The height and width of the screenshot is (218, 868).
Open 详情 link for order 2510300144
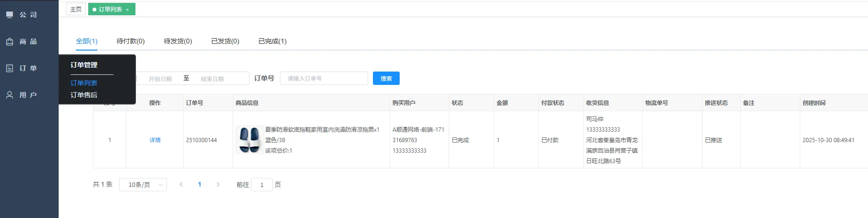coord(155,140)
